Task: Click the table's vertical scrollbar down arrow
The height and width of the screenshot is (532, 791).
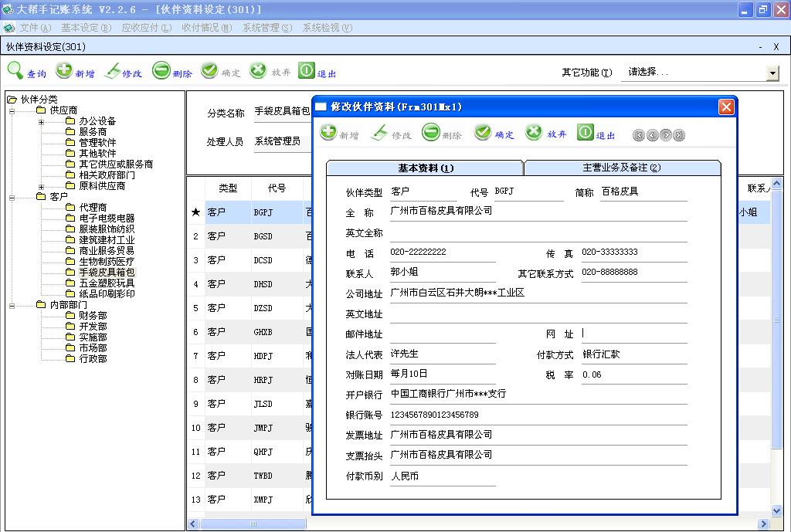Action: [777, 510]
